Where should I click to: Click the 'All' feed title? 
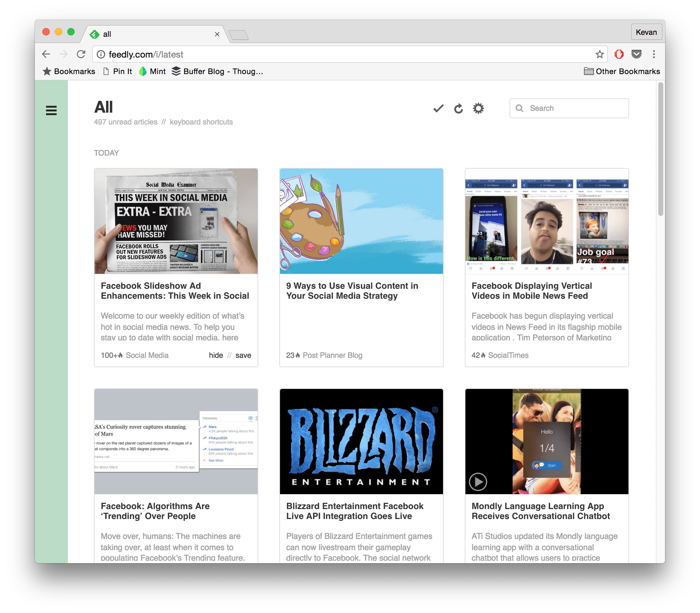pos(103,107)
